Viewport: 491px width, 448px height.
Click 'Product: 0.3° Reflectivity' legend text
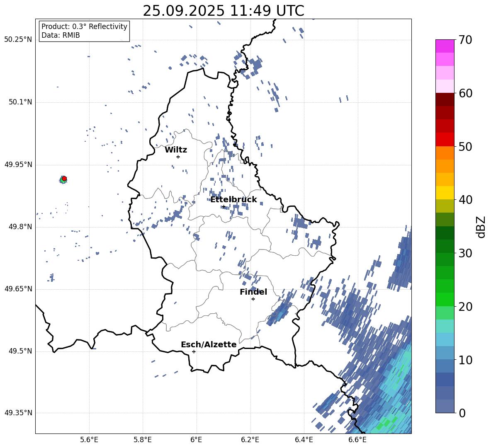pos(84,26)
